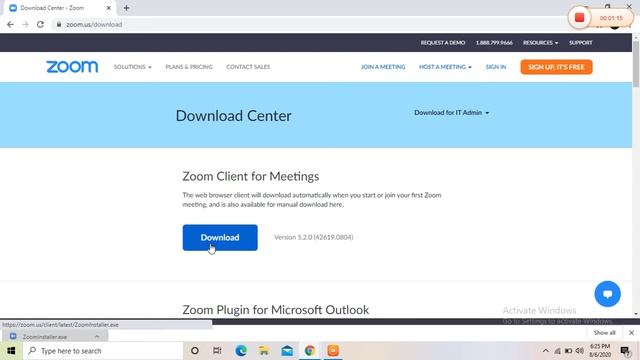Open the Support link

point(580,42)
